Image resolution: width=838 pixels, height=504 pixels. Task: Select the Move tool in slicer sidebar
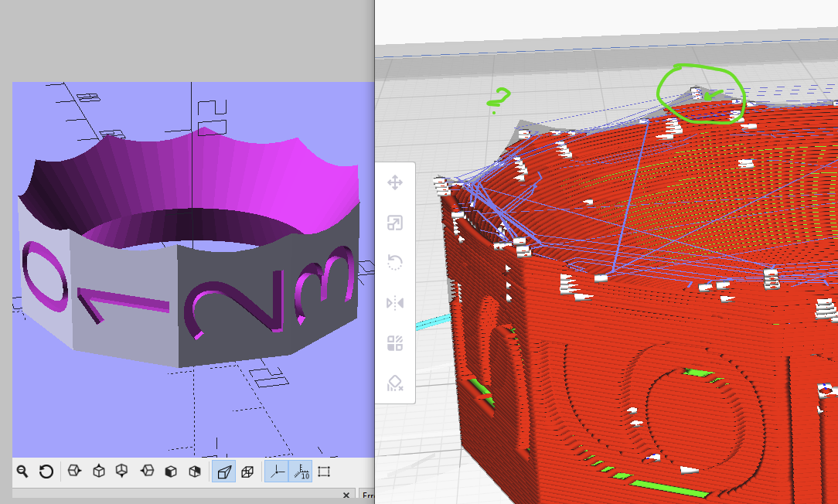tap(395, 182)
